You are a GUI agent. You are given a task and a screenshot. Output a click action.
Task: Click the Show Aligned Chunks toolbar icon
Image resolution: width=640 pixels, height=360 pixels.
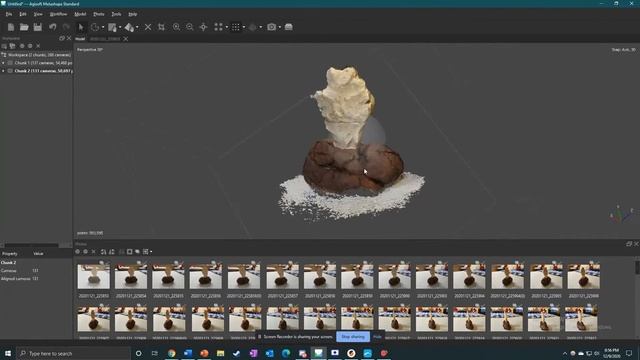pos(289,27)
